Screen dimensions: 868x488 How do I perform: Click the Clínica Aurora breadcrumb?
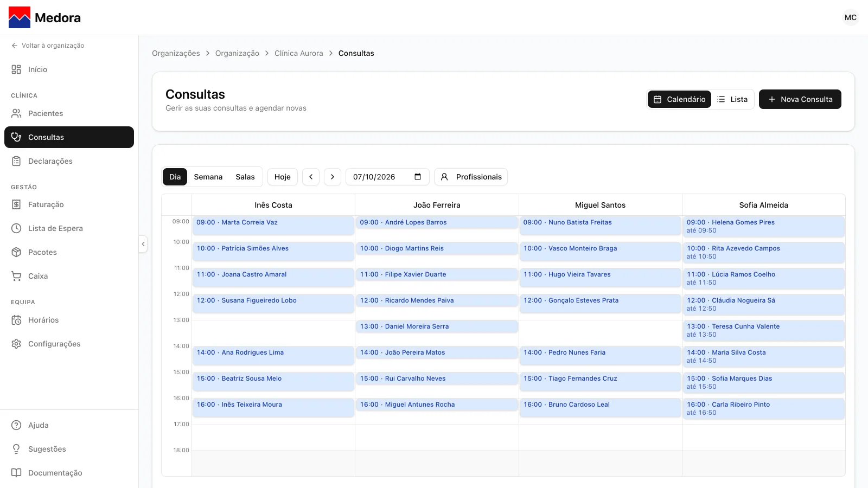click(298, 53)
